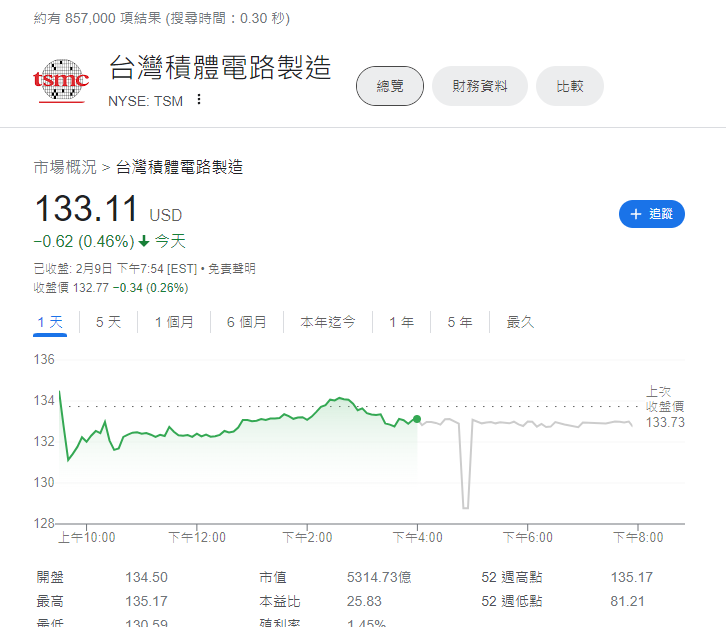Open the 財務資料 financials tab

[480, 86]
